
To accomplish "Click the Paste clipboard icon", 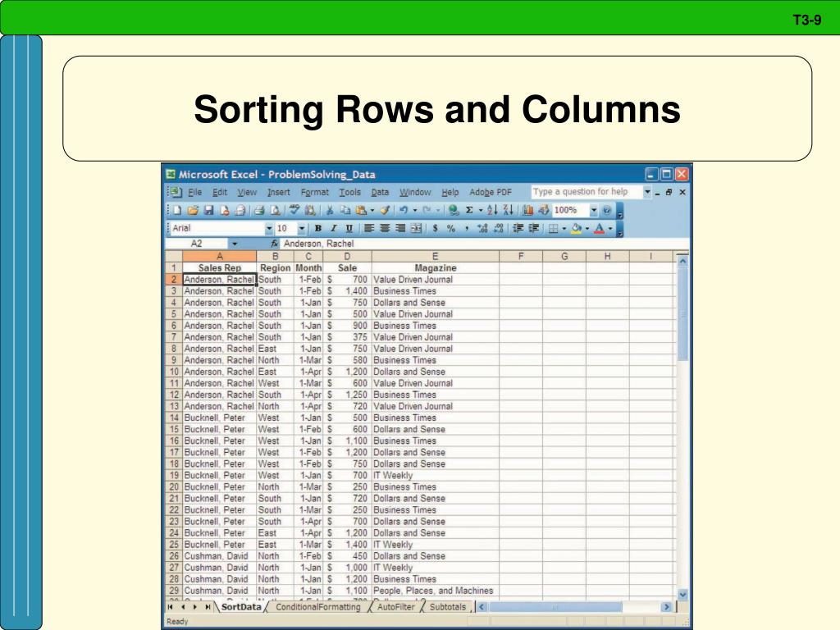I will [361, 211].
